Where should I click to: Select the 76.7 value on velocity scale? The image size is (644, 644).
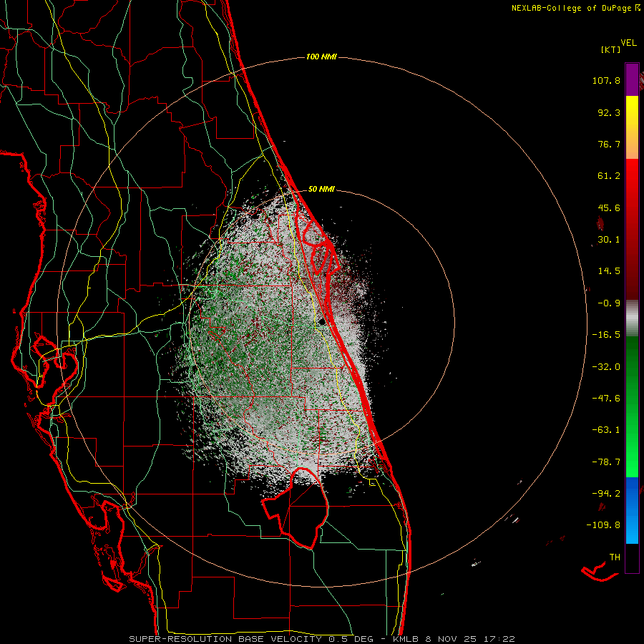[x=609, y=144]
